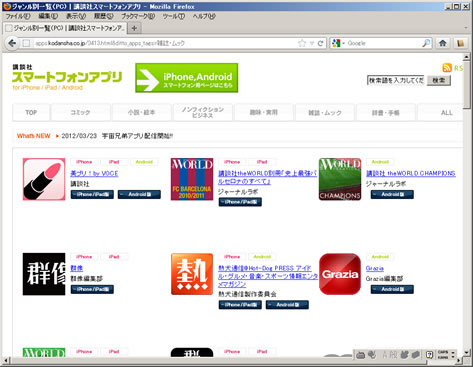
Task: Go back with the browser back arrow
Action: [x=12, y=43]
